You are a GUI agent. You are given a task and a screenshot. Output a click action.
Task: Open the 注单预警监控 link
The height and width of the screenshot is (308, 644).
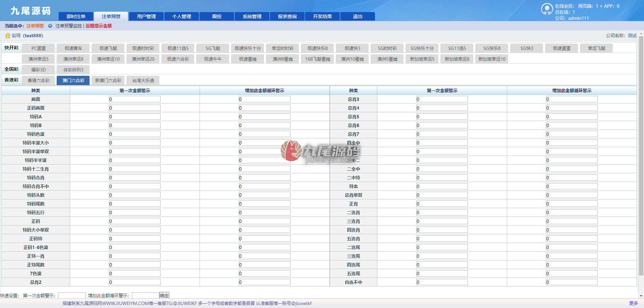coord(69,26)
